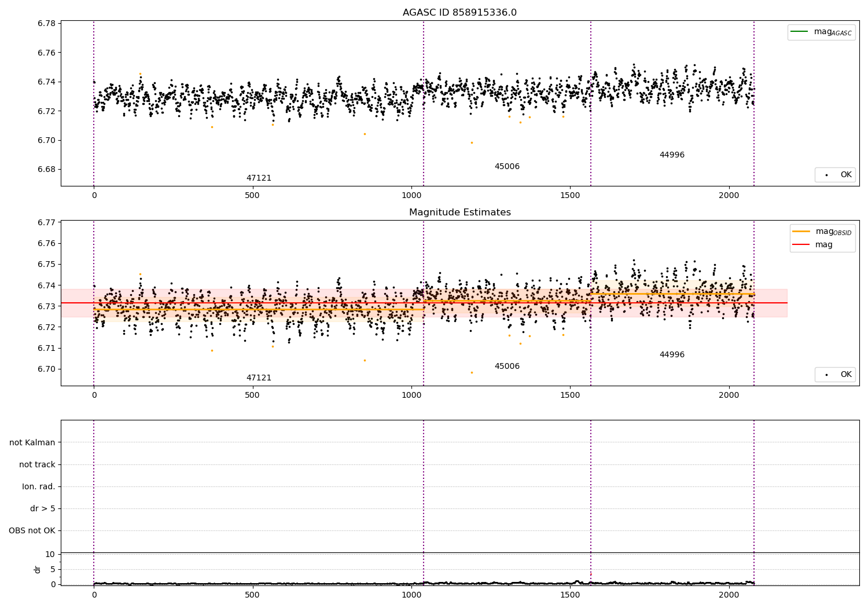Click the 6.75 tick on middle plot

[46, 265]
